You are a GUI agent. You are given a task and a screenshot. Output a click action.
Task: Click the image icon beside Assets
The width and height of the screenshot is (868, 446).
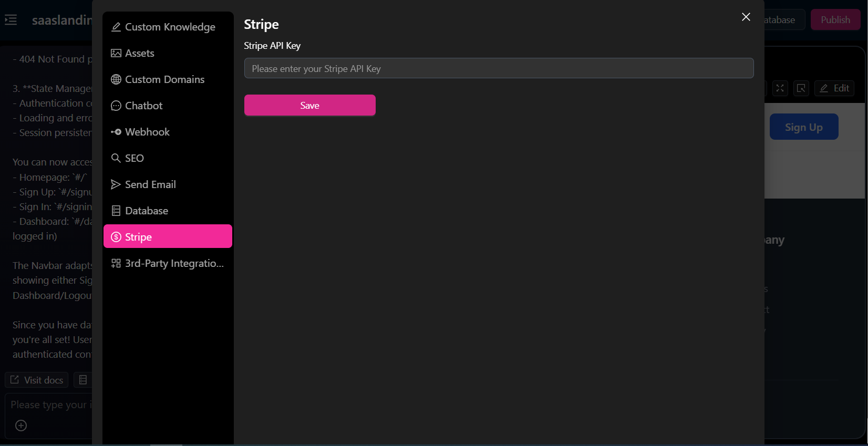pos(116,53)
